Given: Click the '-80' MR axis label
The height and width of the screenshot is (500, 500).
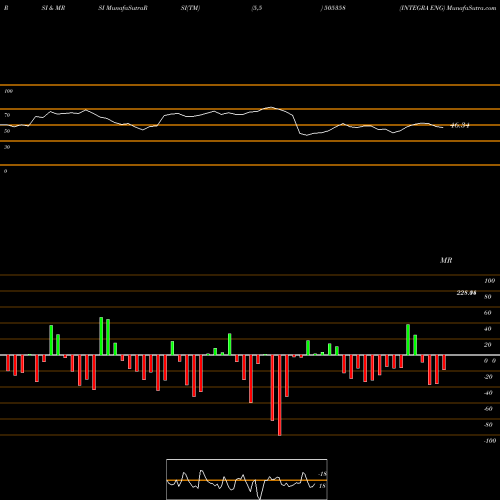Looking at the screenshot, I should point(488,425).
